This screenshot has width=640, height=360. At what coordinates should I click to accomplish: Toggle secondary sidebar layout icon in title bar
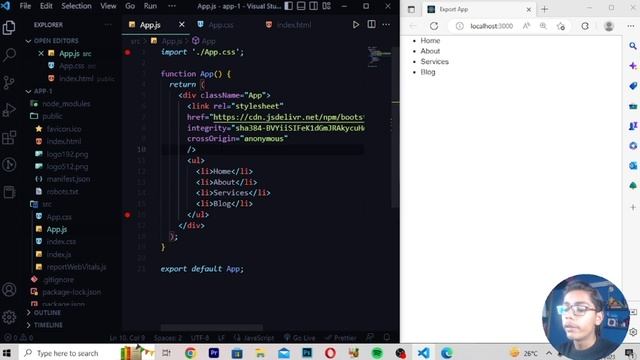tap(313, 6)
